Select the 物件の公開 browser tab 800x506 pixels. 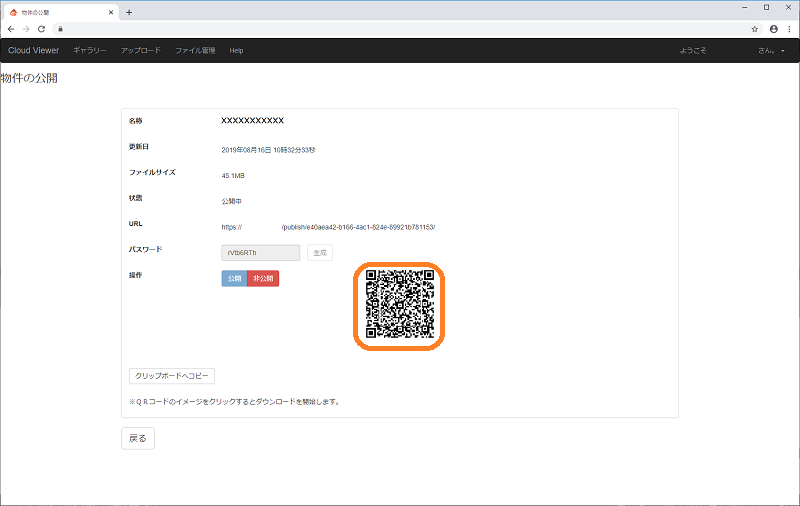pos(60,12)
